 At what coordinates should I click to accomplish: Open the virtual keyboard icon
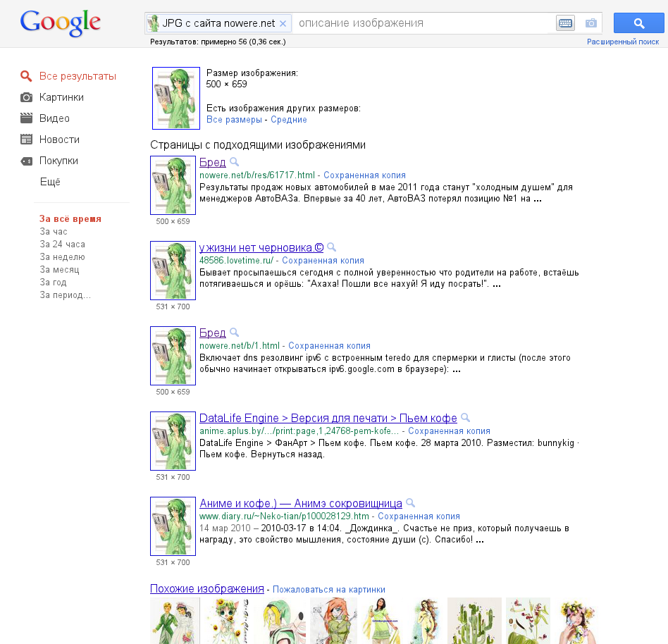[565, 23]
